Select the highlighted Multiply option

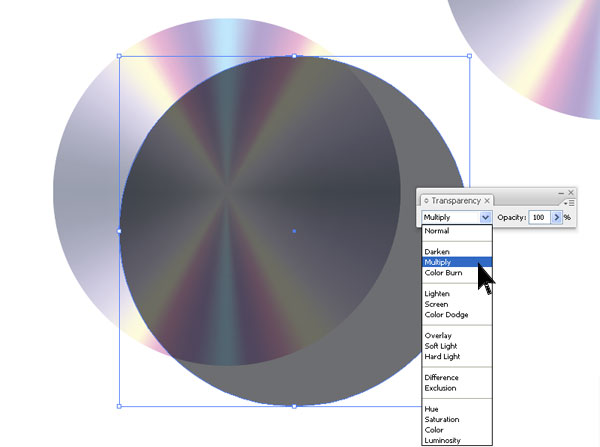point(457,262)
